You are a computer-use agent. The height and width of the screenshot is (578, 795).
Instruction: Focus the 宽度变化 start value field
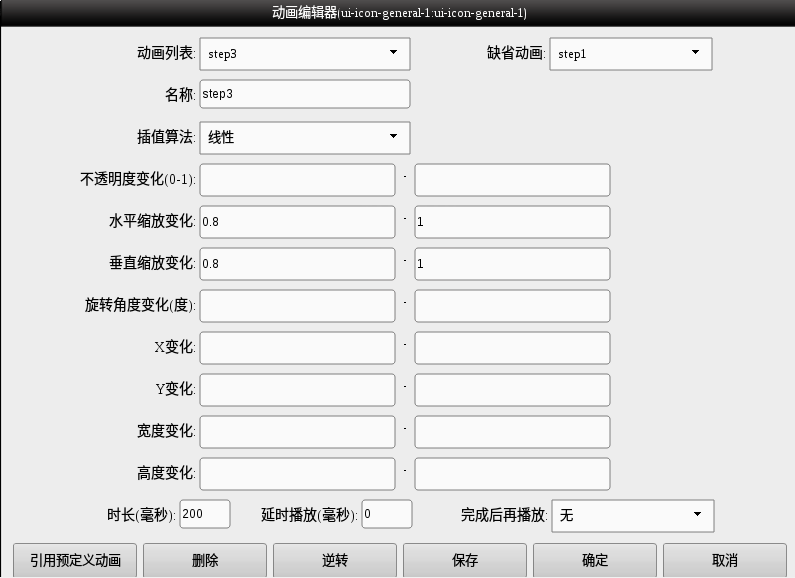pyautogui.click(x=297, y=432)
